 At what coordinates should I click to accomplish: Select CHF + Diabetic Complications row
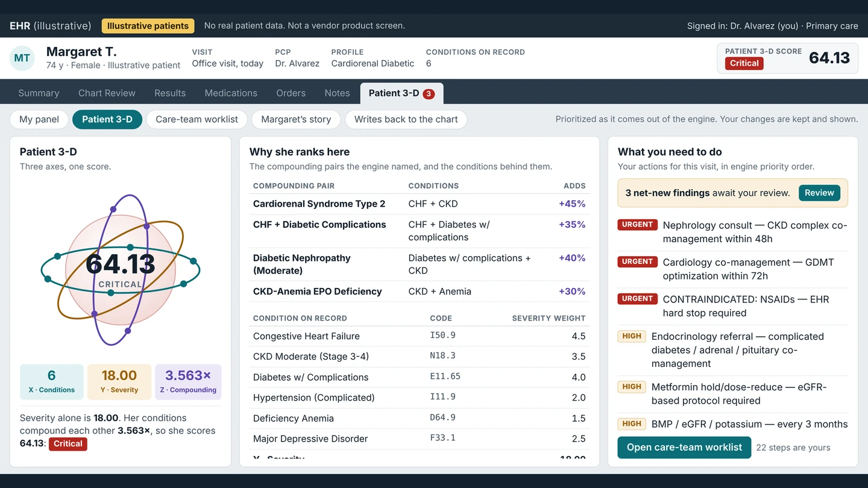420,231
